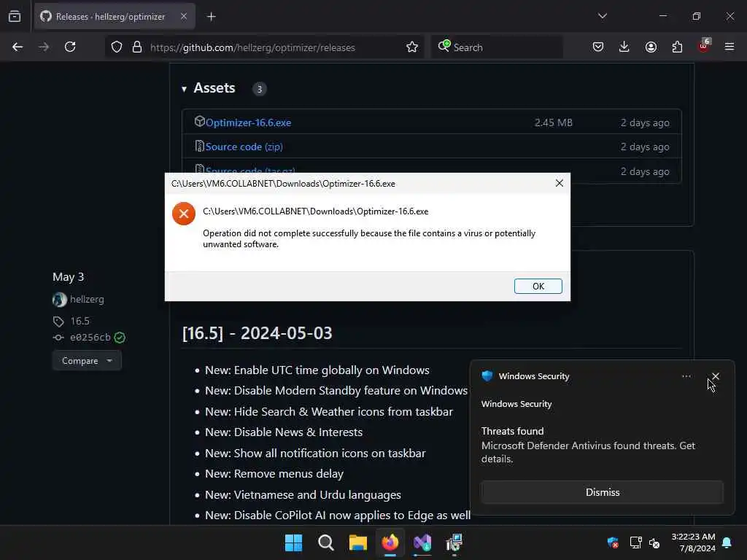Viewport: 747px width, 560px height.
Task: Click the tag icon next to 16.5
Action: click(58, 322)
